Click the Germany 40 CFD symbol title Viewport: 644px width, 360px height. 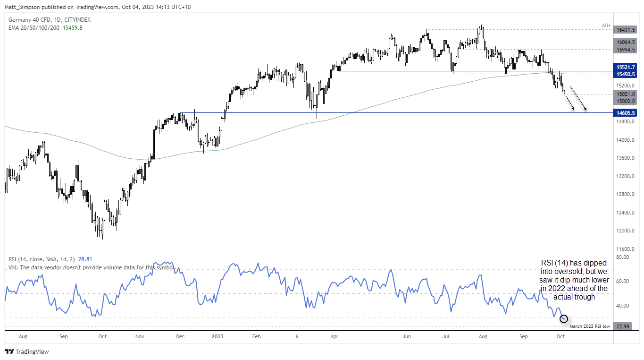pyautogui.click(x=50, y=20)
